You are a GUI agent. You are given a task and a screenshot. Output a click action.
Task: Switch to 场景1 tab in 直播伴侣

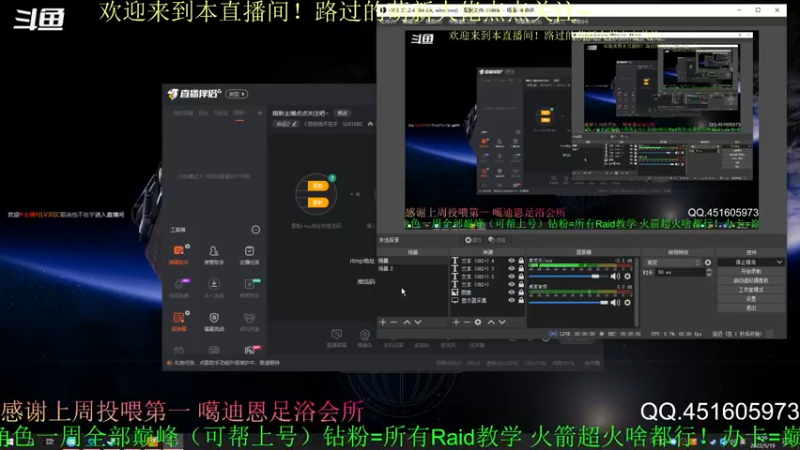[239, 113]
